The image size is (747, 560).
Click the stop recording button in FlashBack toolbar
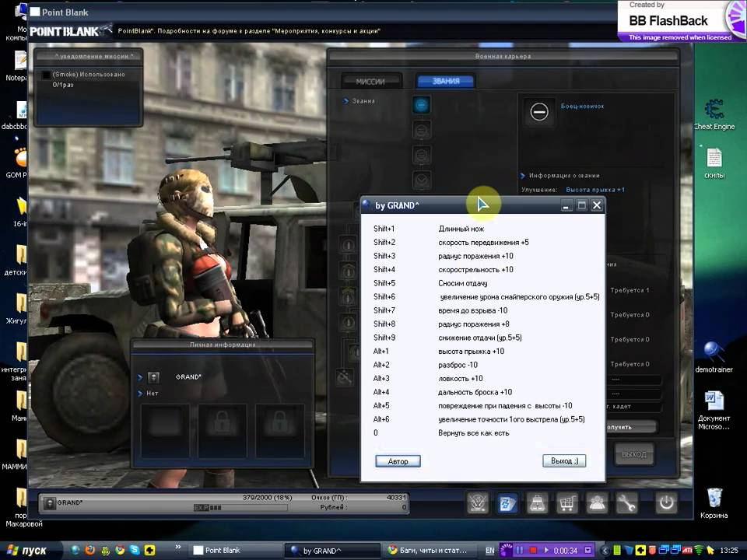click(x=533, y=551)
